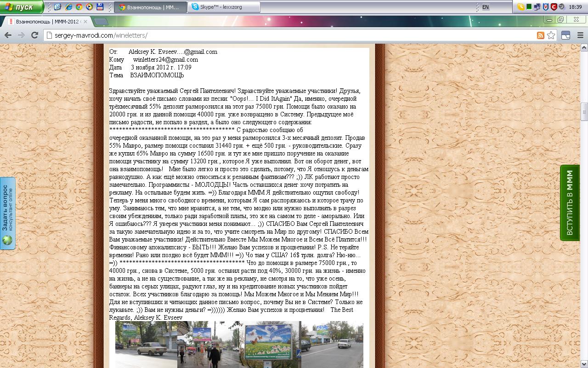Screen dimensions: 588x368
Task: Restore down the Chrome window
Action: (x=561, y=20)
